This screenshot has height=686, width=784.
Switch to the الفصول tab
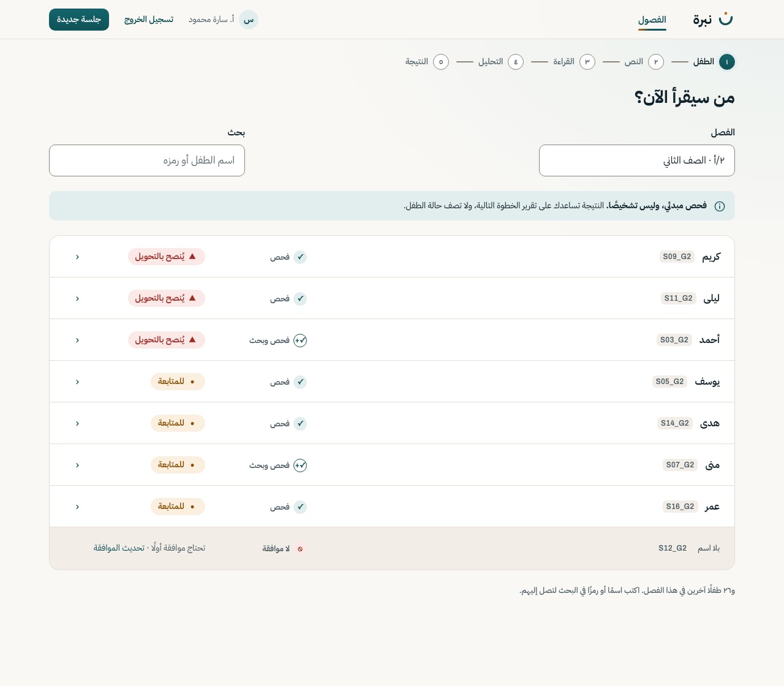[x=652, y=20]
